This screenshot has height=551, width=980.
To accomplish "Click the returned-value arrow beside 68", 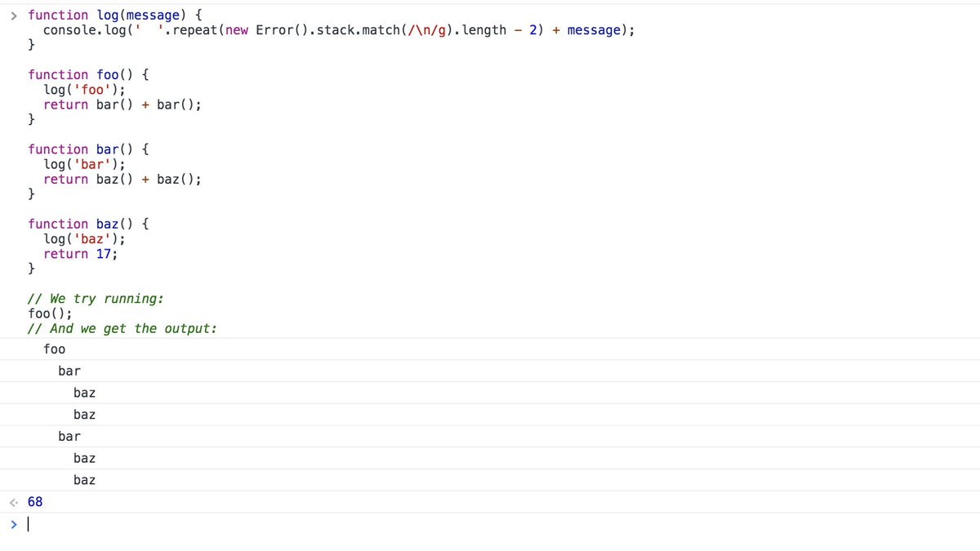I will [x=12, y=501].
